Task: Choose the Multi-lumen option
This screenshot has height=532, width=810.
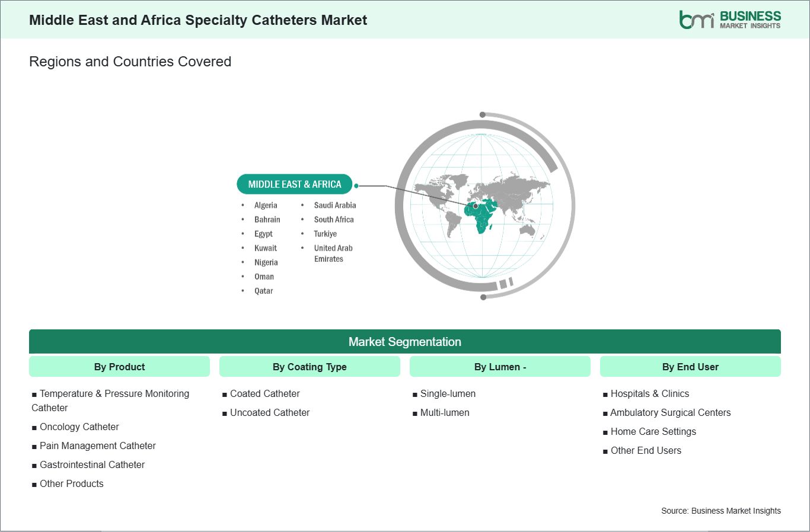Action: (445, 412)
